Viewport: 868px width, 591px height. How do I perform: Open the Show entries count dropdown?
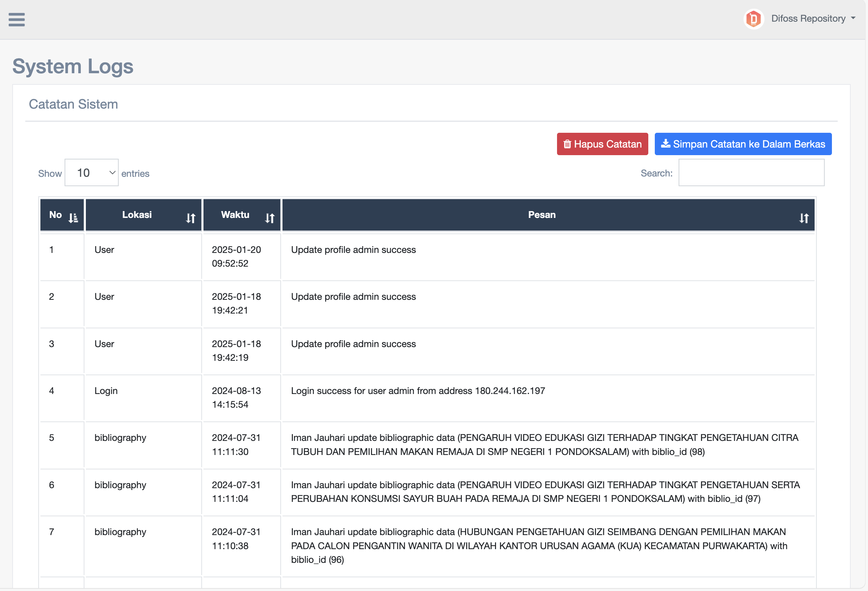[92, 172]
